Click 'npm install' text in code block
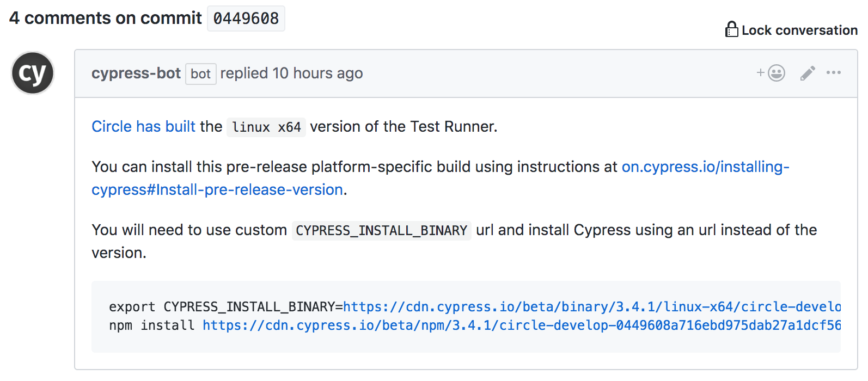 click(x=152, y=325)
